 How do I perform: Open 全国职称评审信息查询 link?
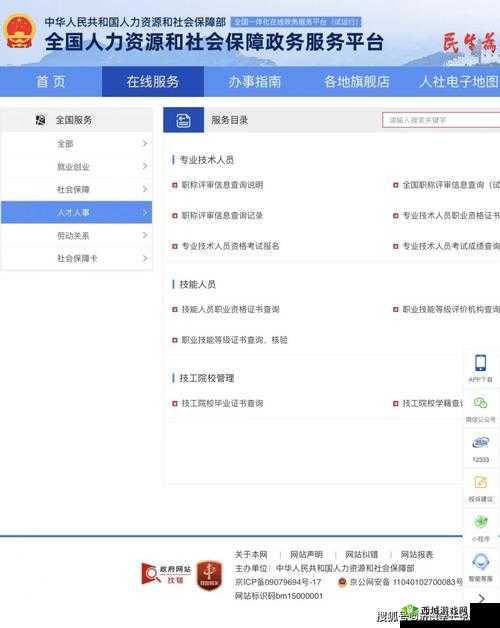tap(451, 185)
